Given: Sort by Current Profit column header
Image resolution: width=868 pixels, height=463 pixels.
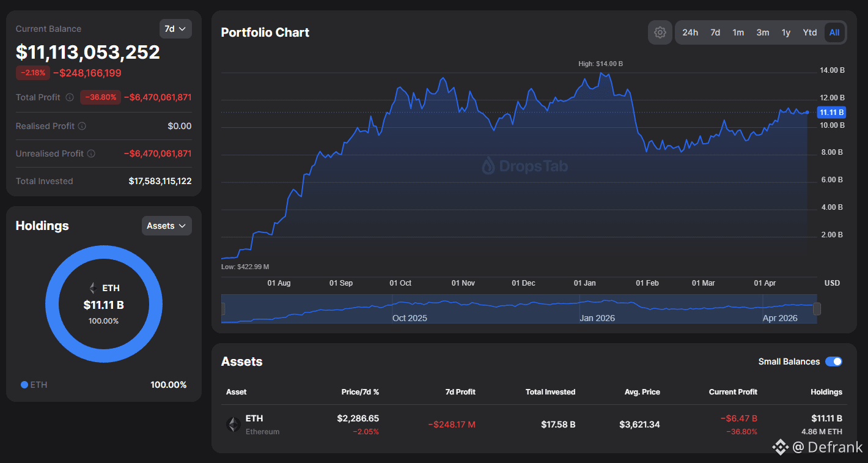Looking at the screenshot, I should (733, 392).
